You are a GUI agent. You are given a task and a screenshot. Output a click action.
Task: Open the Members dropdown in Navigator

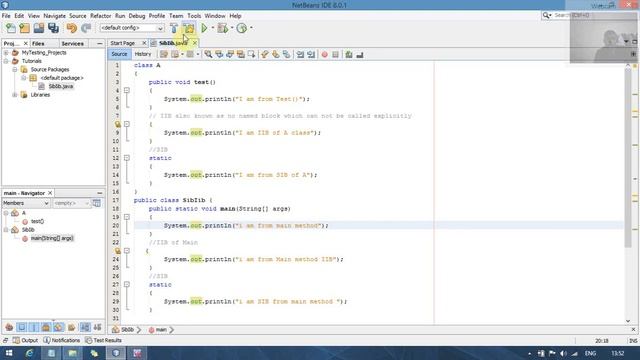point(26,203)
